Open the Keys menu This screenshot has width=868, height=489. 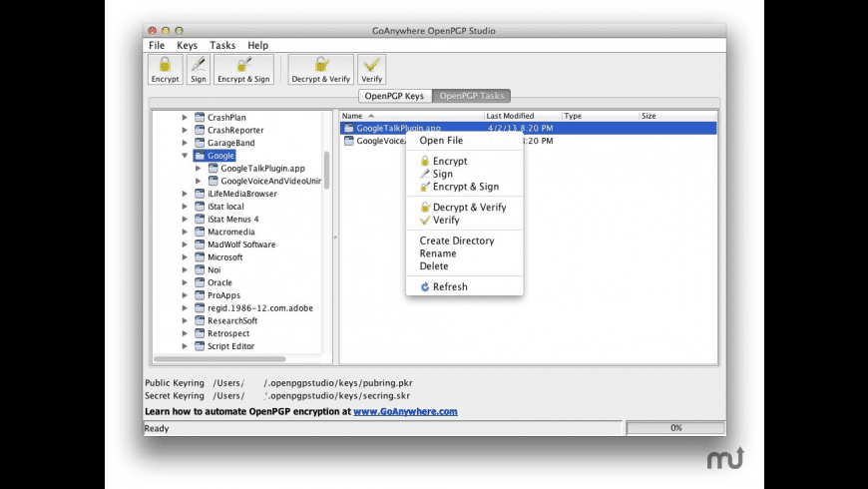click(188, 46)
